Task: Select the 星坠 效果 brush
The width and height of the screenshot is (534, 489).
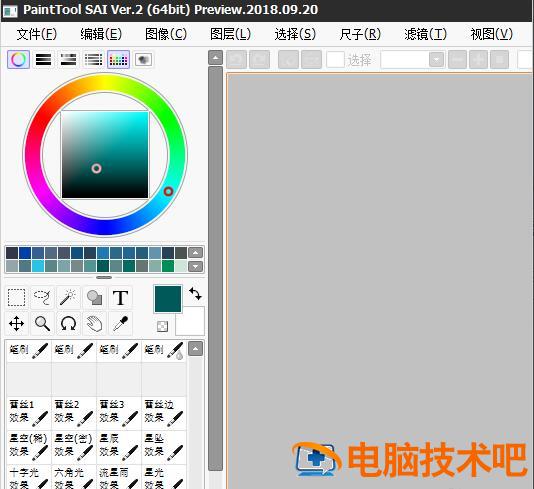Action: point(164,447)
